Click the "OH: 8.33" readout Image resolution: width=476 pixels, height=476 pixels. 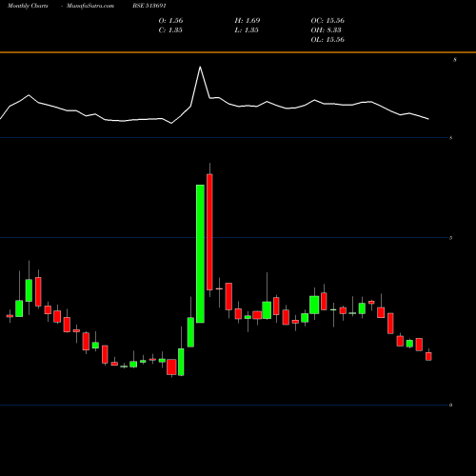coord(326,30)
